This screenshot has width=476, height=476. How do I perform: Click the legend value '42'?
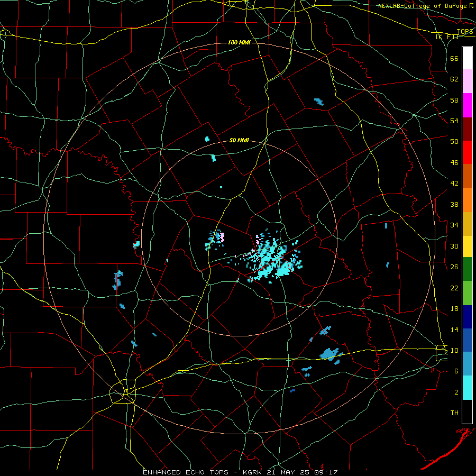coord(454,184)
